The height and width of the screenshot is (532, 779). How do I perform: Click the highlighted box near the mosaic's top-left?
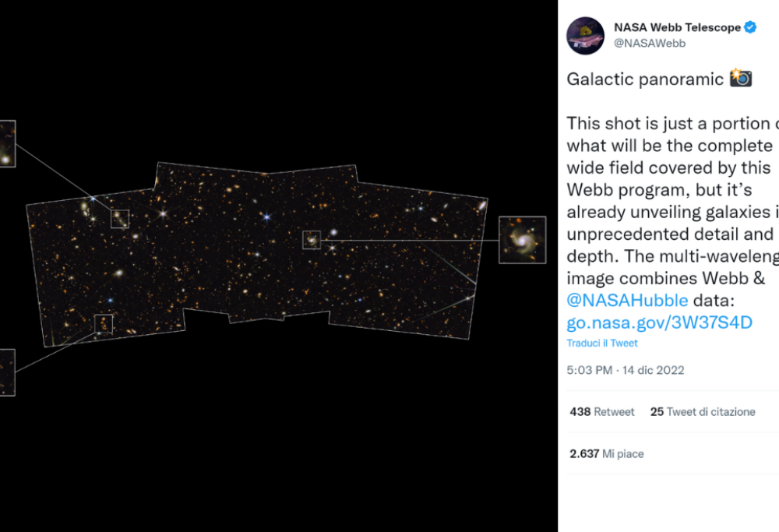(x=120, y=219)
